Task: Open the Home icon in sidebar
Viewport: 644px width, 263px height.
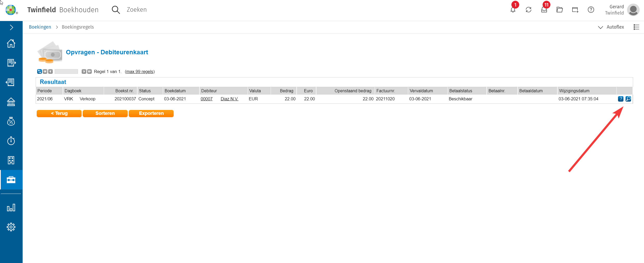Action: click(11, 43)
